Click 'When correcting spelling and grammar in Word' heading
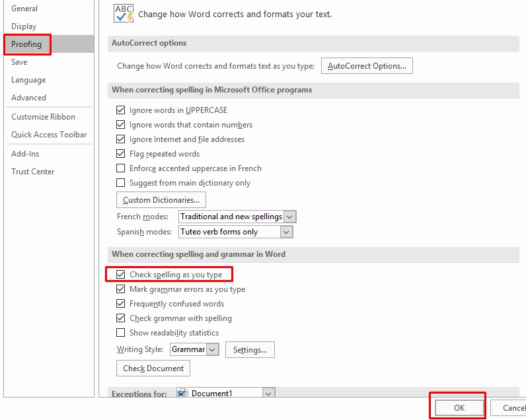Viewport: 526px width, 420px height. [x=199, y=254]
